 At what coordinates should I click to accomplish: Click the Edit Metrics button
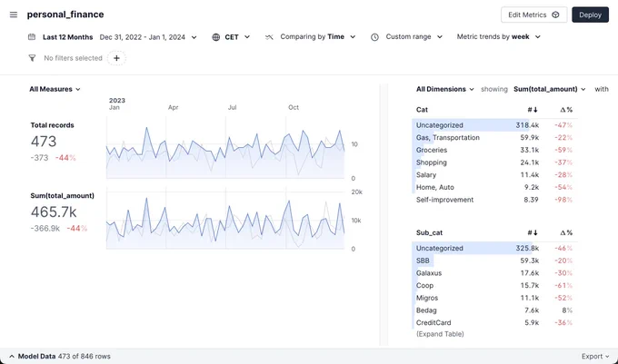pos(534,15)
